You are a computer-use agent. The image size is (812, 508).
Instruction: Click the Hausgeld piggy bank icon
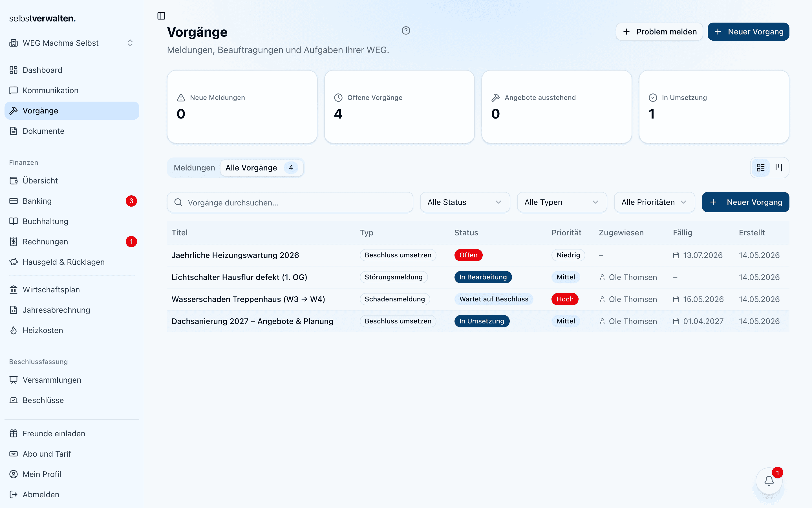14,262
